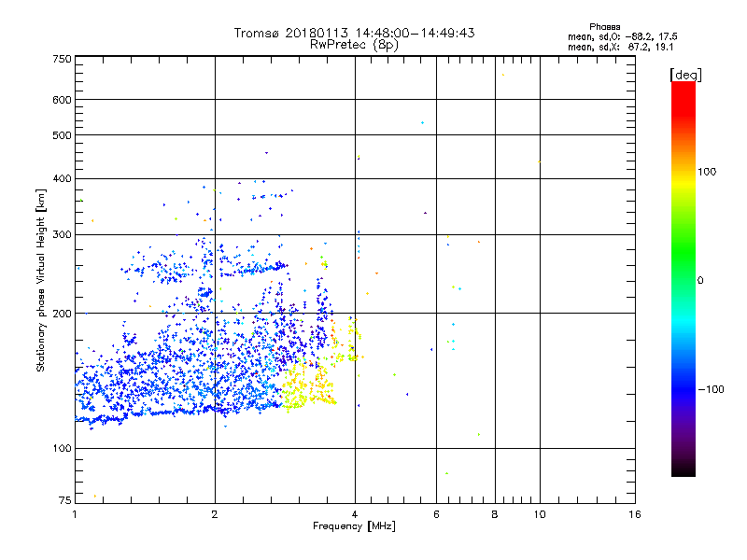Click the colorbar tick label '100' beside yellow
Image resolution: width=747 pixels, height=560 pixels.
707,172
